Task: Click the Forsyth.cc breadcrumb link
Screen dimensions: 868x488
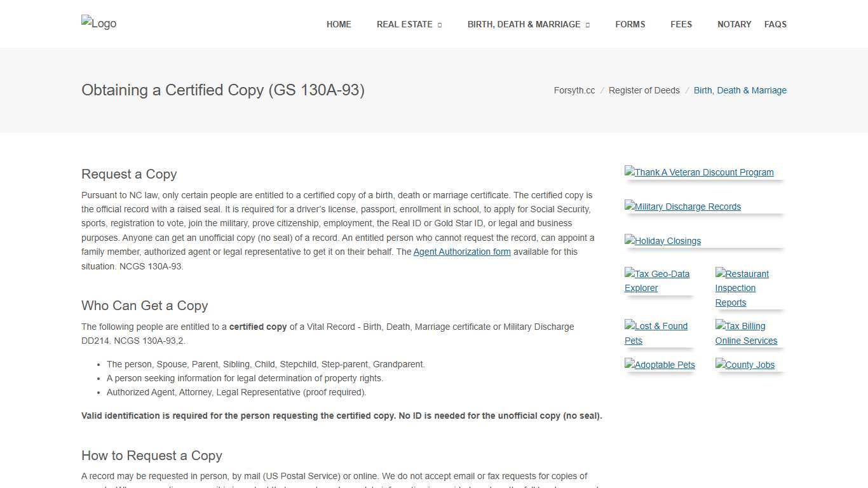Action: (x=574, y=90)
